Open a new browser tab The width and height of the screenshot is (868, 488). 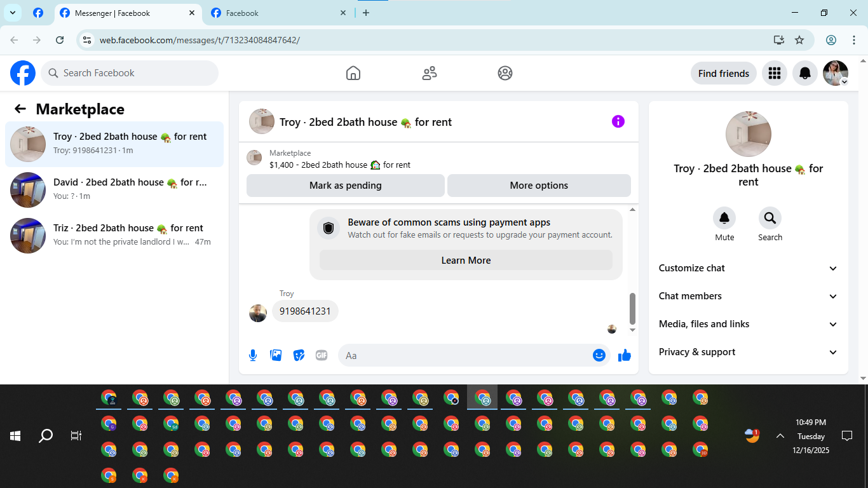(x=366, y=13)
